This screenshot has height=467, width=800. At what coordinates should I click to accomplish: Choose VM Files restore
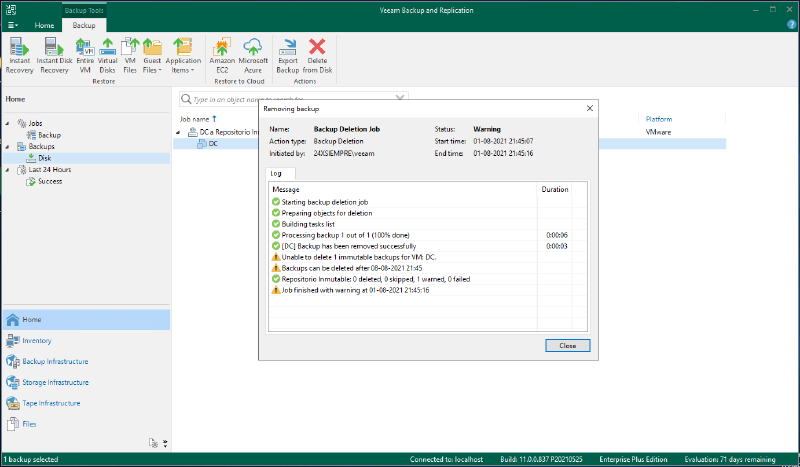130,56
